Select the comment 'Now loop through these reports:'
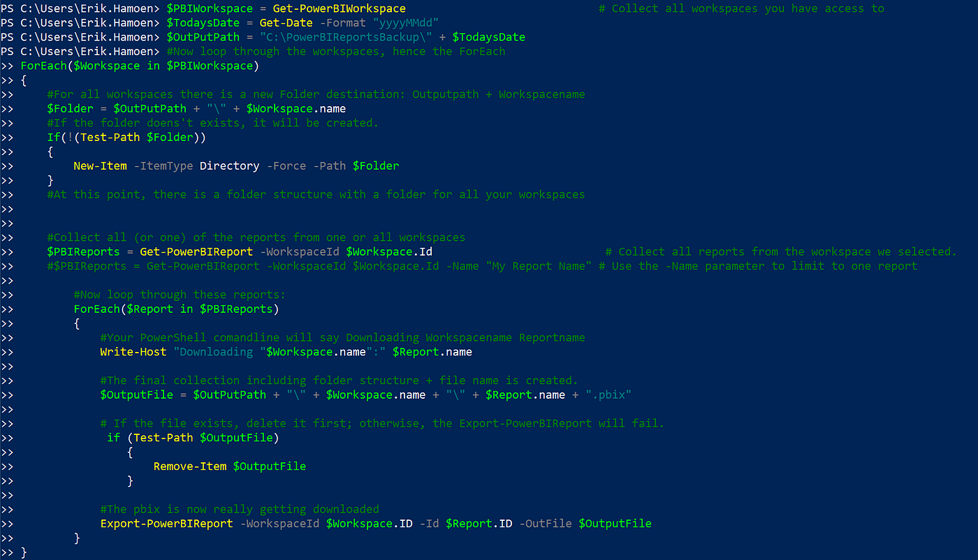The height and width of the screenshot is (560, 978). [x=180, y=295]
